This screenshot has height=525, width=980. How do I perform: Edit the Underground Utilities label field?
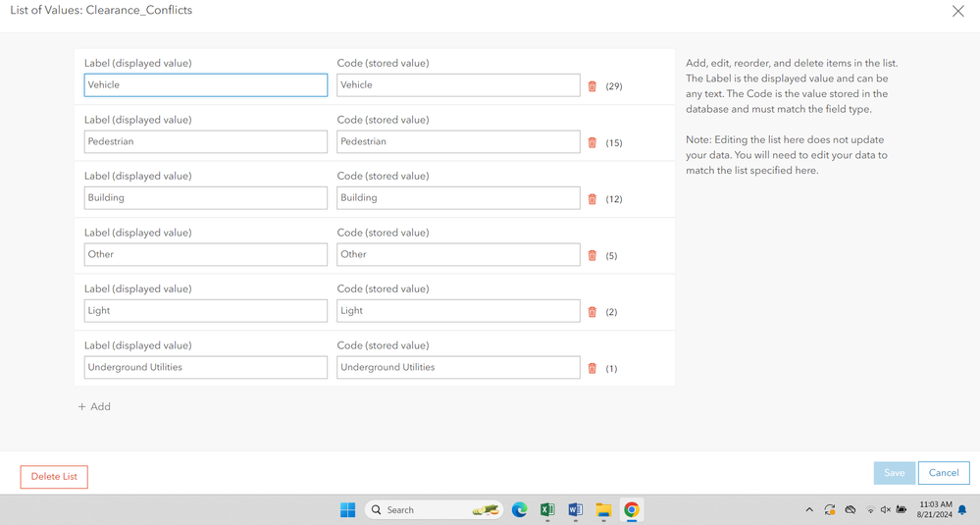tap(206, 367)
